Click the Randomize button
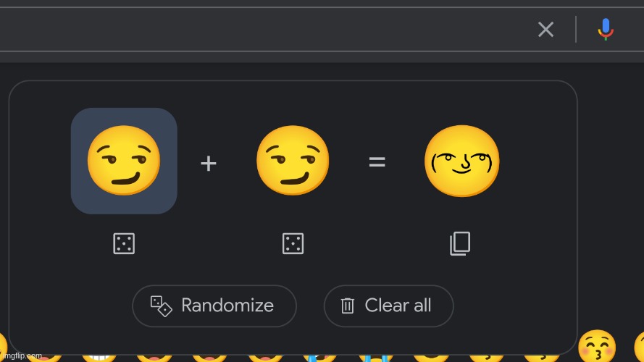Screen dimensions: 644x362 (x=214, y=306)
